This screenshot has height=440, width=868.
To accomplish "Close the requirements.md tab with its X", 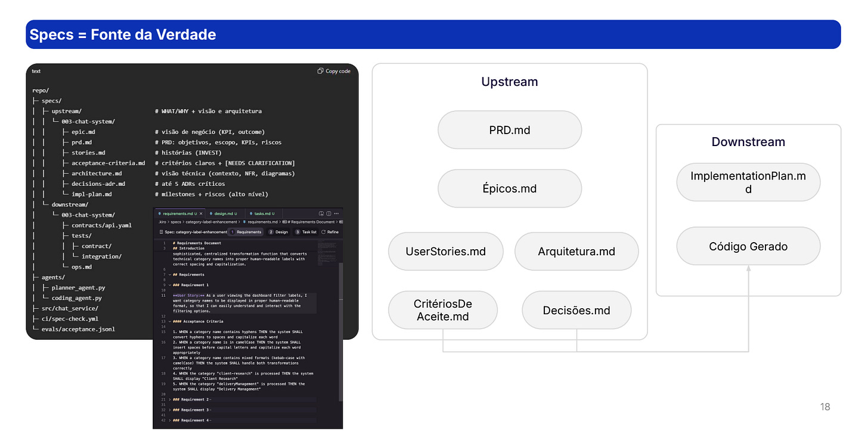I will click(201, 213).
